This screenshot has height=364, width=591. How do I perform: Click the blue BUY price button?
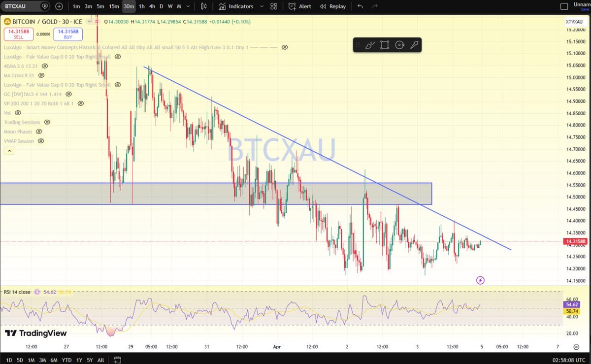coord(68,34)
